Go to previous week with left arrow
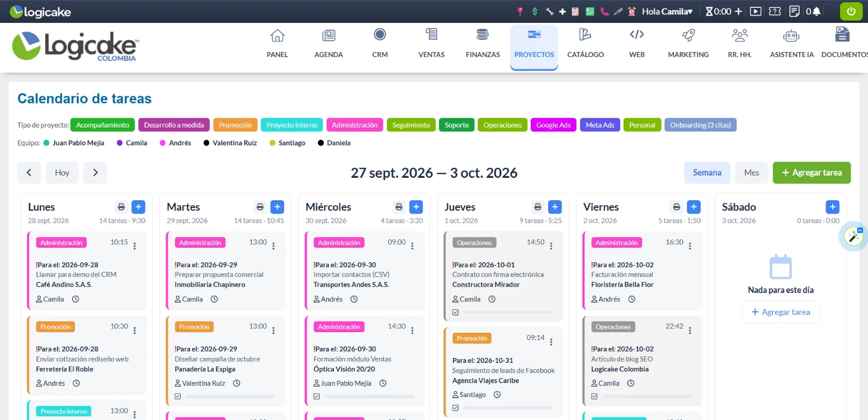868x420 pixels. coord(29,173)
